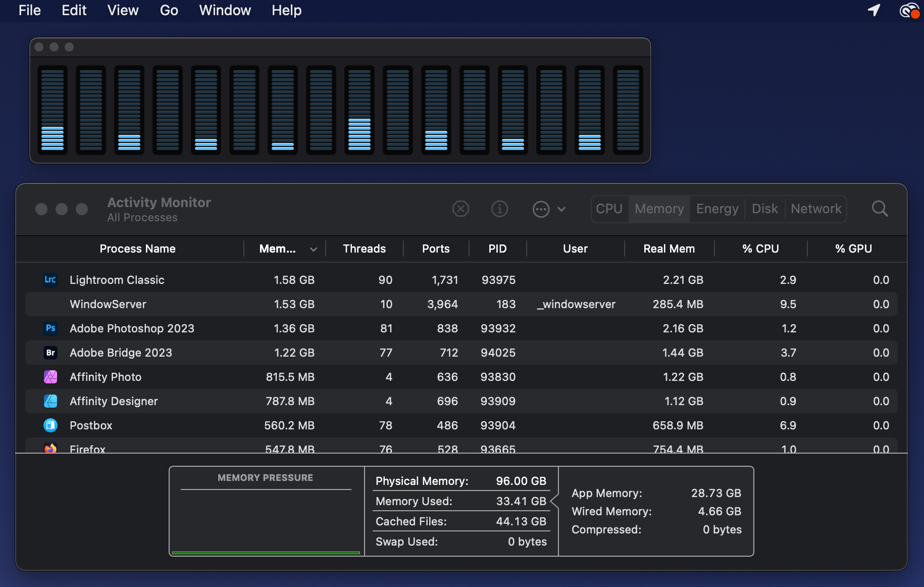Toggle the Mem... column sort arrow

[x=314, y=249]
